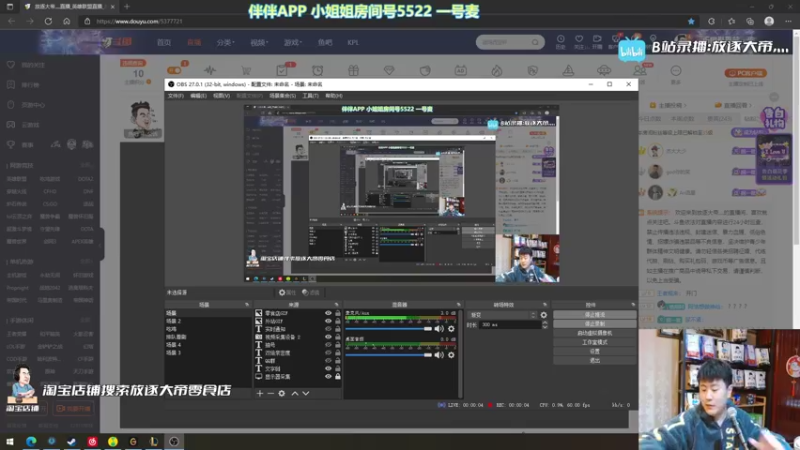
Task: Toggle the lock on 文字刷 source
Action: click(338, 368)
